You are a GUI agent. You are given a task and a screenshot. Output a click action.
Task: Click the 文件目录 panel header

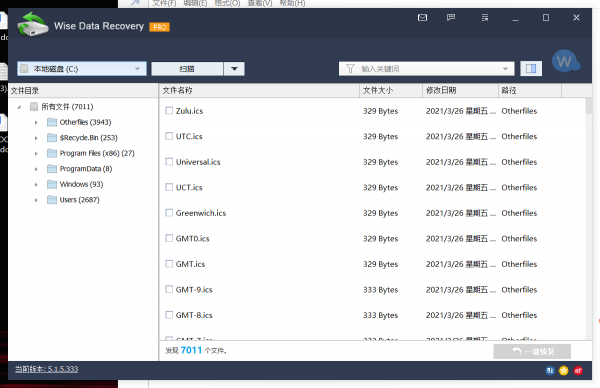tap(83, 91)
